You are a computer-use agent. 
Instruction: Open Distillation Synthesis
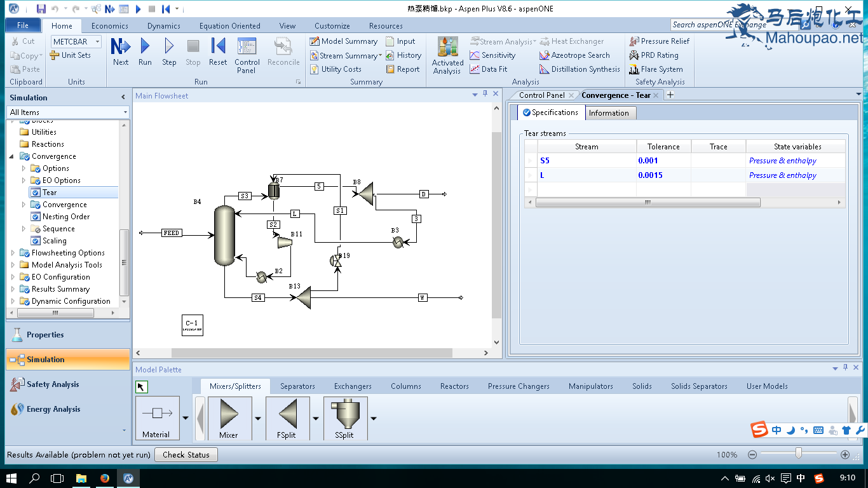click(x=580, y=69)
